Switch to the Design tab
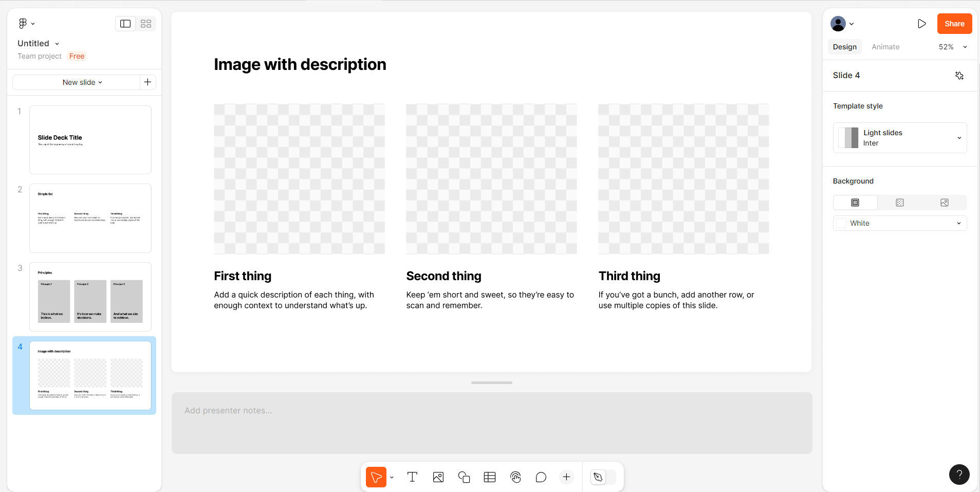The height and width of the screenshot is (492, 980). (845, 47)
